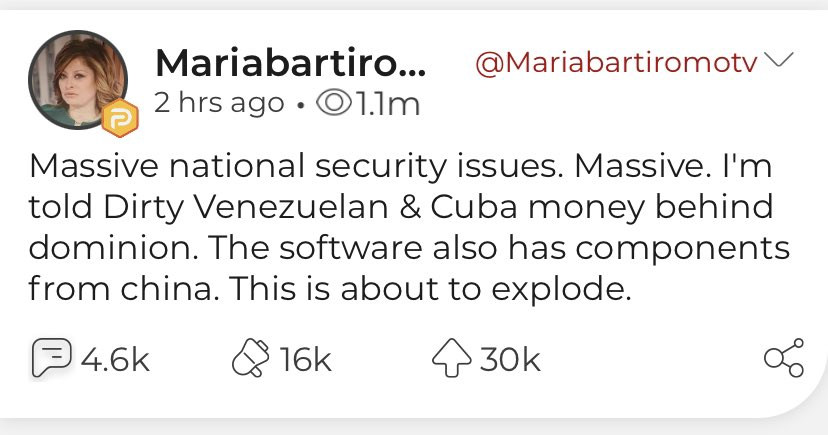Screen dimensions: 828x435
Task: Open the comments speech bubble icon
Action: point(53,358)
